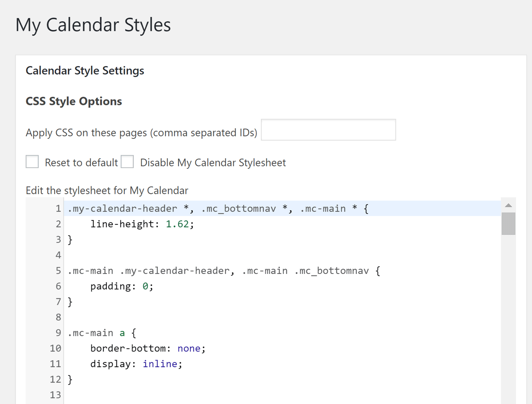Enable Disable My Calendar Stylesheet checkbox
Screen dimensions: 532x404
[127, 162]
